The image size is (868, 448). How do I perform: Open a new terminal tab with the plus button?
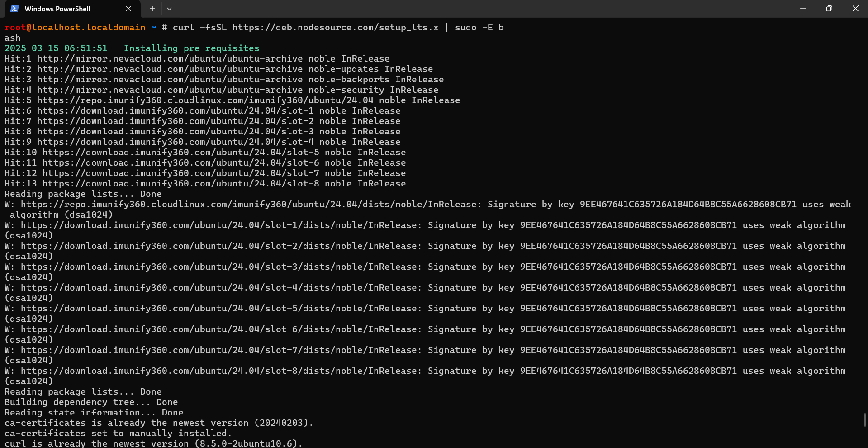(152, 9)
